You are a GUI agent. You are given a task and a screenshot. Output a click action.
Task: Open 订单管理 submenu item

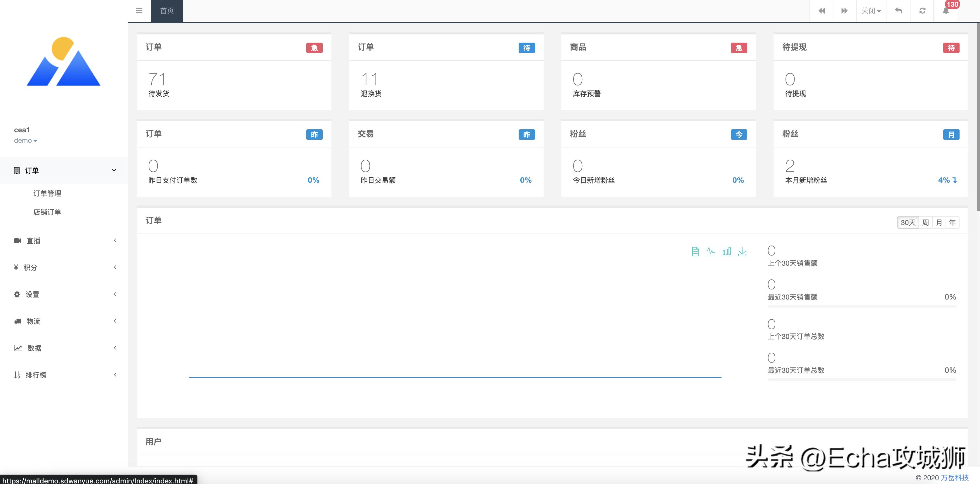coord(47,194)
